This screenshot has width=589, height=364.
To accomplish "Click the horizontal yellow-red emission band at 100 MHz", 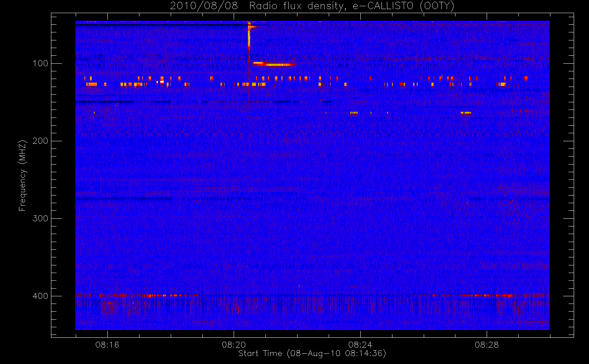I will point(274,64).
